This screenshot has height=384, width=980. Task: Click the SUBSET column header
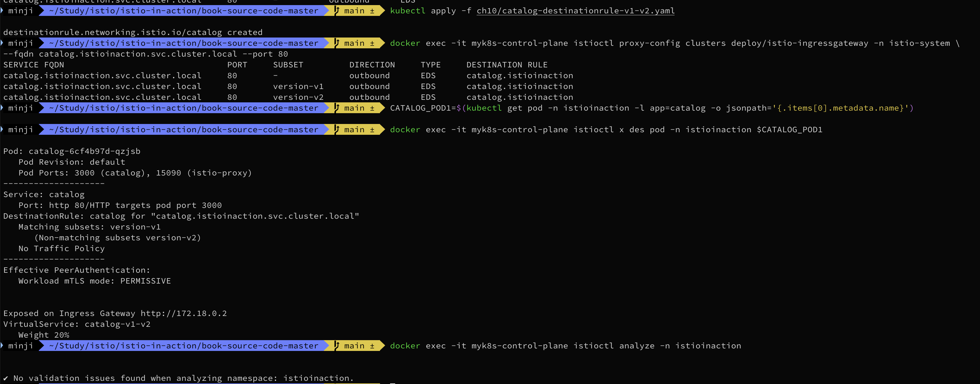[x=288, y=65]
